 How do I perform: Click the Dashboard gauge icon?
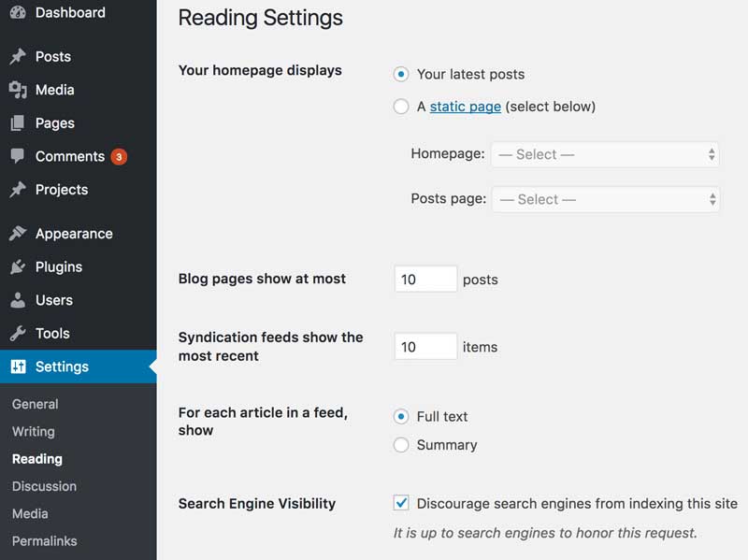(18, 13)
